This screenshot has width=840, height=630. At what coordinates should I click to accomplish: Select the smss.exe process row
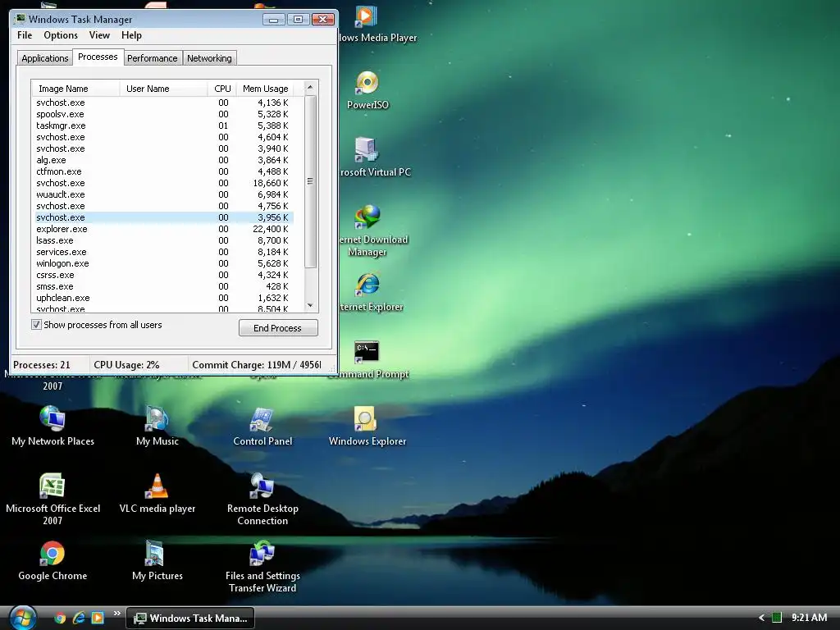[x=164, y=286]
